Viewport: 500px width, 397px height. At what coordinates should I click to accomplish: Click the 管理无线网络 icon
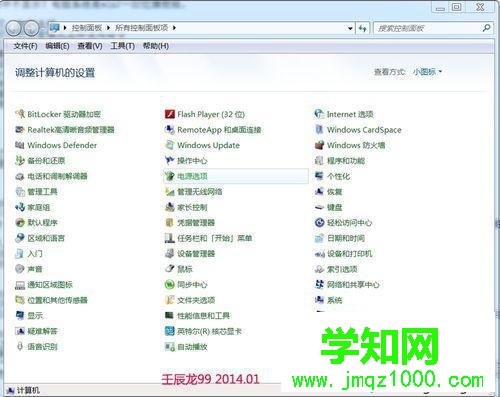[170, 191]
